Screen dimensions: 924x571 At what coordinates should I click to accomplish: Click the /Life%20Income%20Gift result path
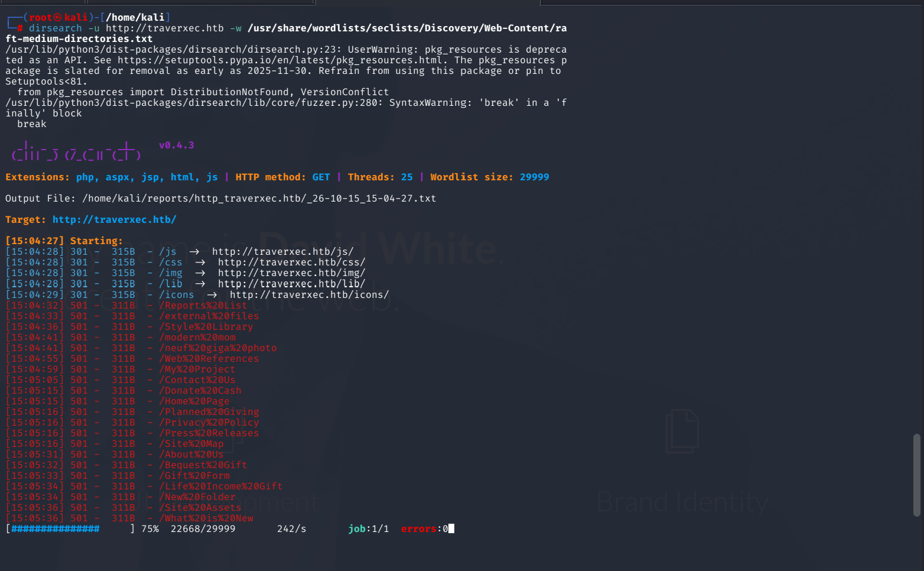click(221, 486)
